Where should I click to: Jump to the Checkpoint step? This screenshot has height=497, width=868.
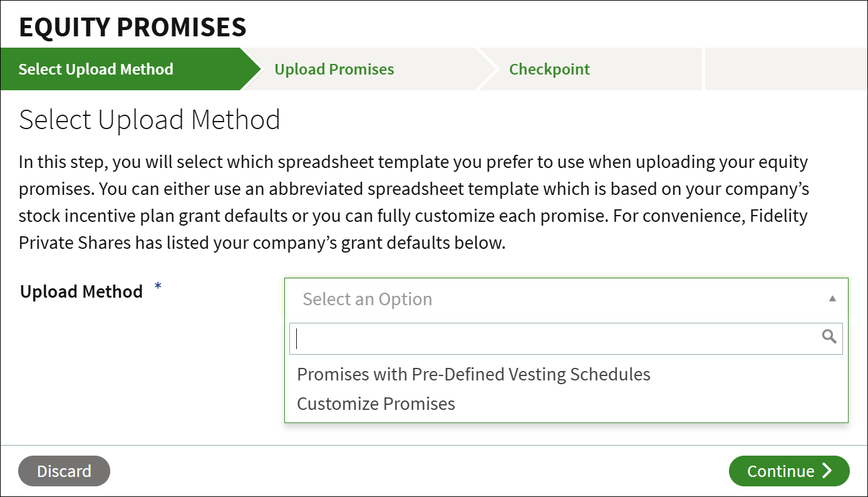pos(549,69)
